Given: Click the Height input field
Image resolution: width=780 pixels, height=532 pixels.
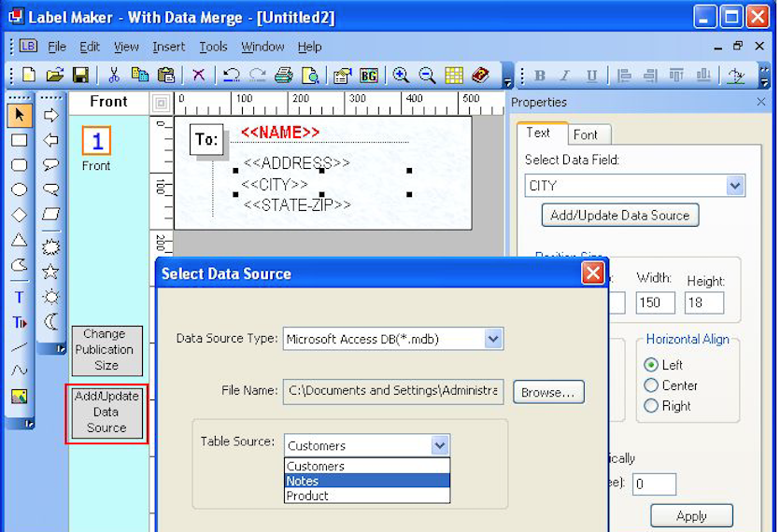Looking at the screenshot, I should click(704, 302).
